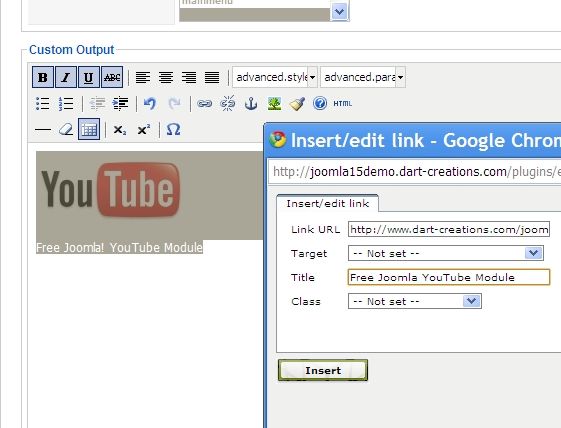This screenshot has height=428, width=561.
Task: Expand the Target dropdown
Action: point(446,253)
